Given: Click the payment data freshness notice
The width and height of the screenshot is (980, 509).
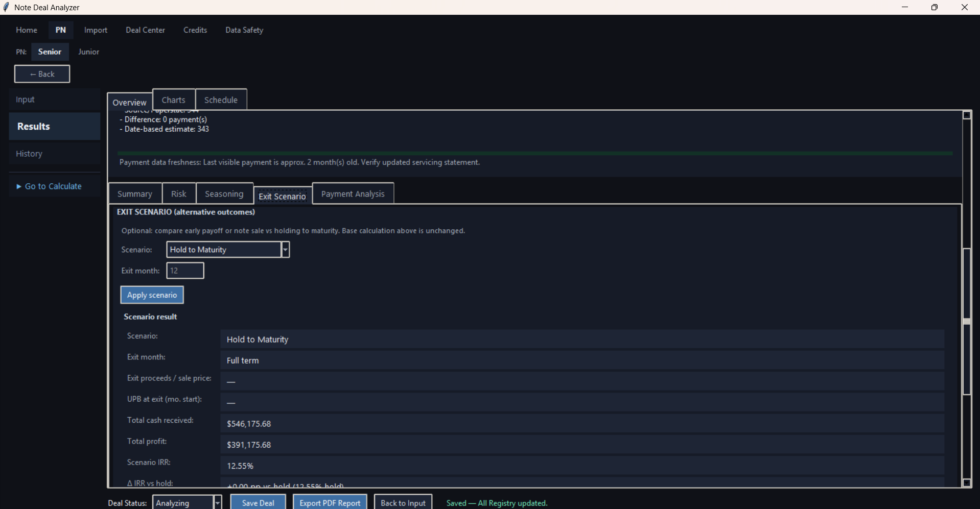Looking at the screenshot, I should pos(299,162).
